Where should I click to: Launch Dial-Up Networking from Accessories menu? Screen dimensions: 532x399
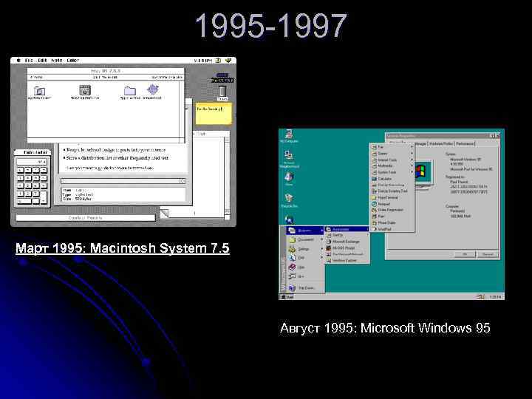pyautogui.click(x=392, y=185)
